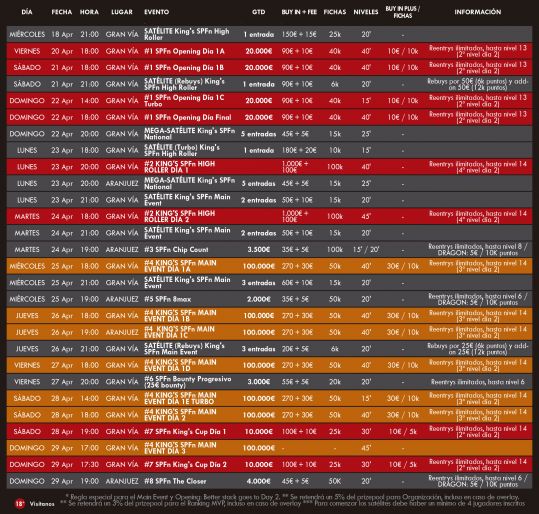The width and height of the screenshot is (539, 514).
Task: Click event '#4 KING'S SPFn MAIN EVENT DÍA 2'
Action: click(180, 415)
